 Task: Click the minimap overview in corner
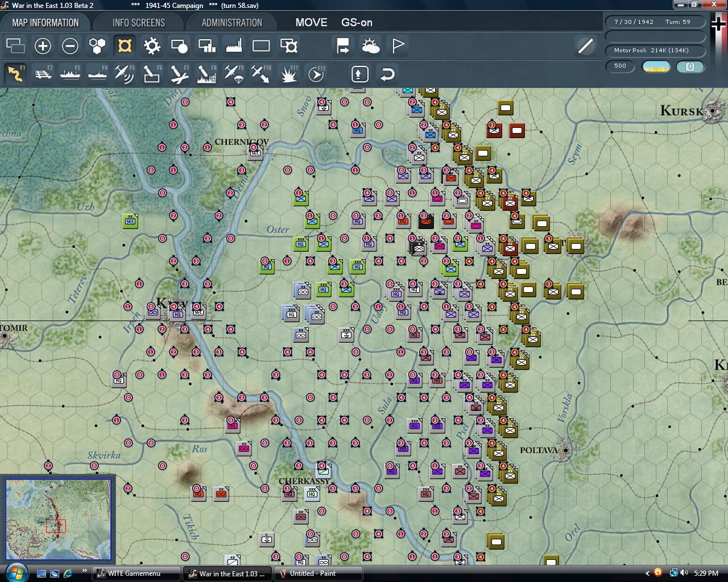tap(59, 519)
